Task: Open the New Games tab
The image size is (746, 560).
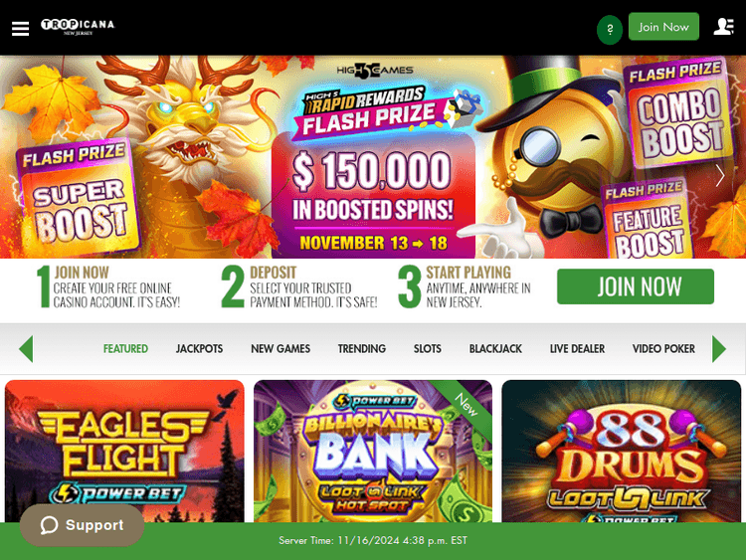Action: tap(280, 349)
